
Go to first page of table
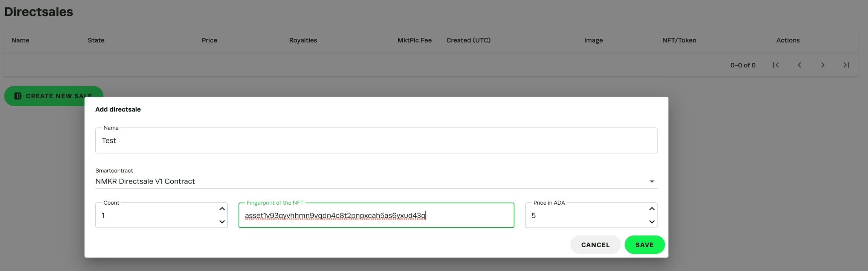point(776,65)
